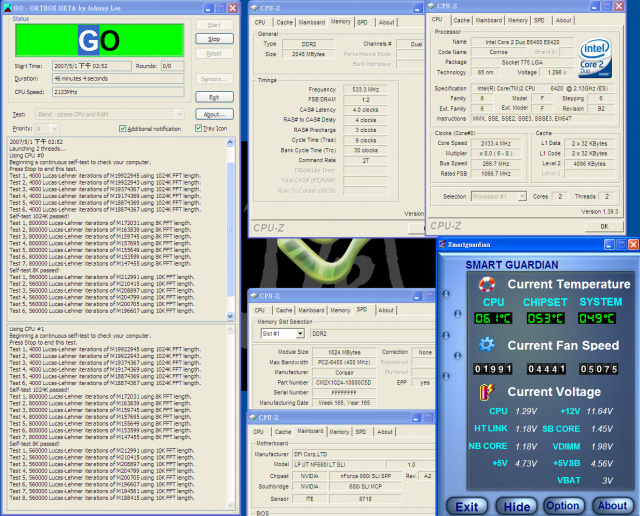Minimize the Smartguardian window
Screen dimensions: 640x516
(x=609, y=245)
